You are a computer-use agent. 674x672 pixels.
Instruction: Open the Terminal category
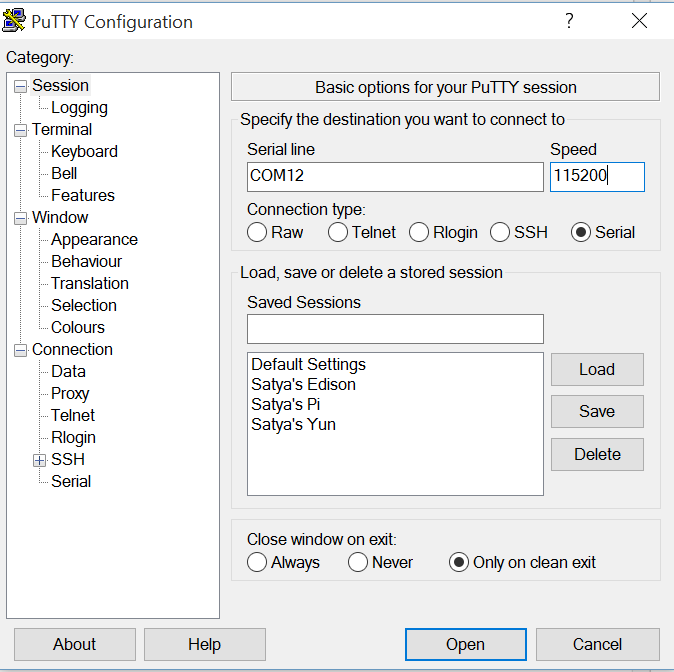tap(62, 129)
